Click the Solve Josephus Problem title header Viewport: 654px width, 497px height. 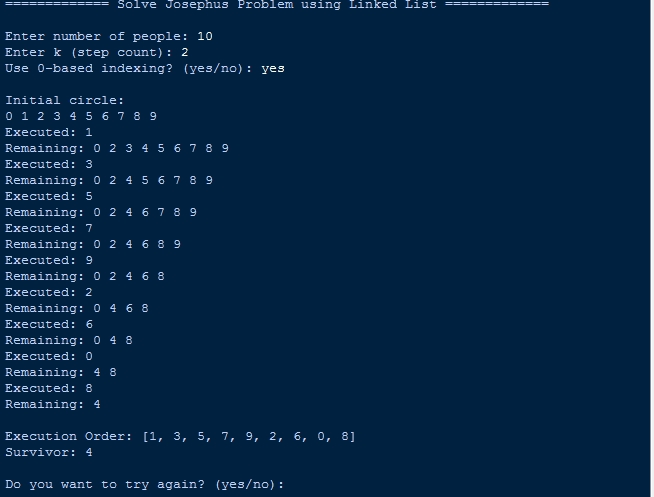point(276,5)
